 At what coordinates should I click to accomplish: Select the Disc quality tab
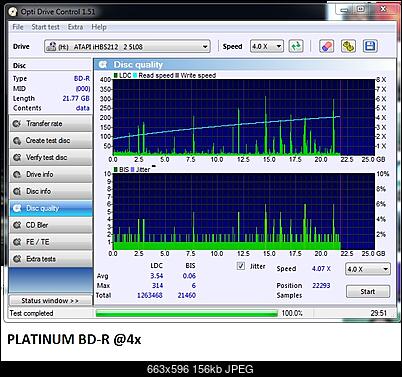pos(51,208)
